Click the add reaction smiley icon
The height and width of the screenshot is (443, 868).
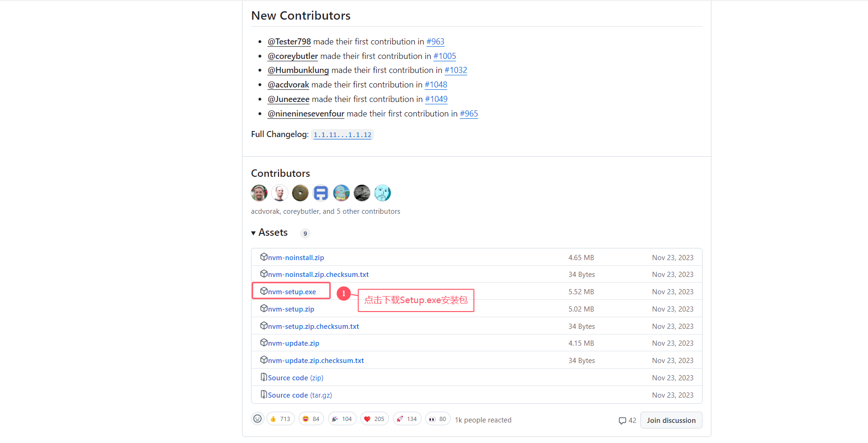coord(258,419)
